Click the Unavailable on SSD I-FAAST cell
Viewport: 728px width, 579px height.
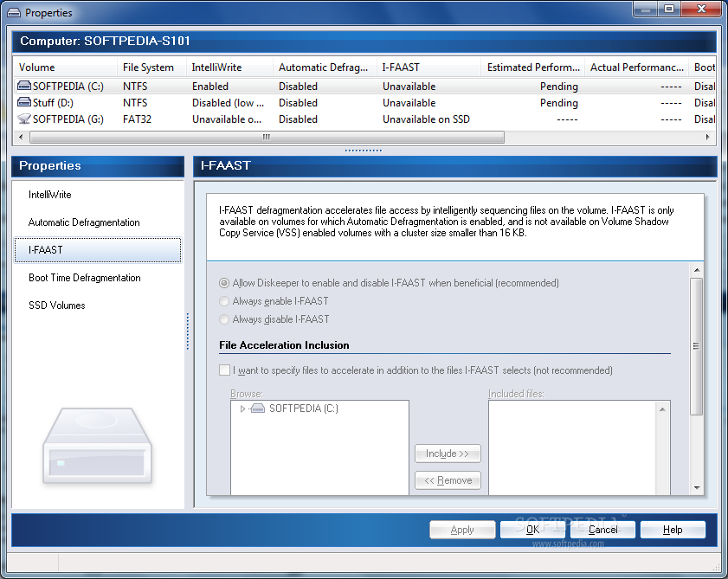pos(426,119)
